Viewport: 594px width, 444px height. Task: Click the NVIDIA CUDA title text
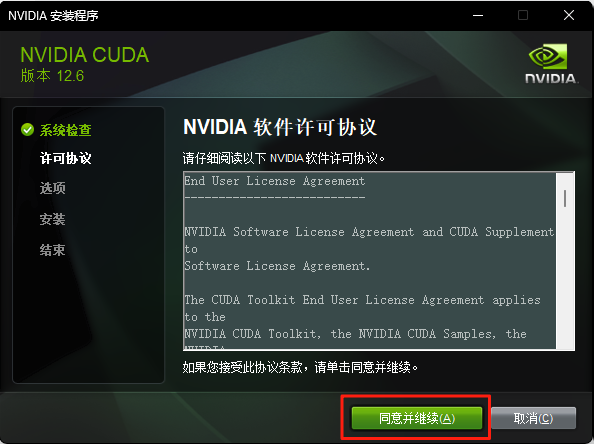click(x=84, y=55)
